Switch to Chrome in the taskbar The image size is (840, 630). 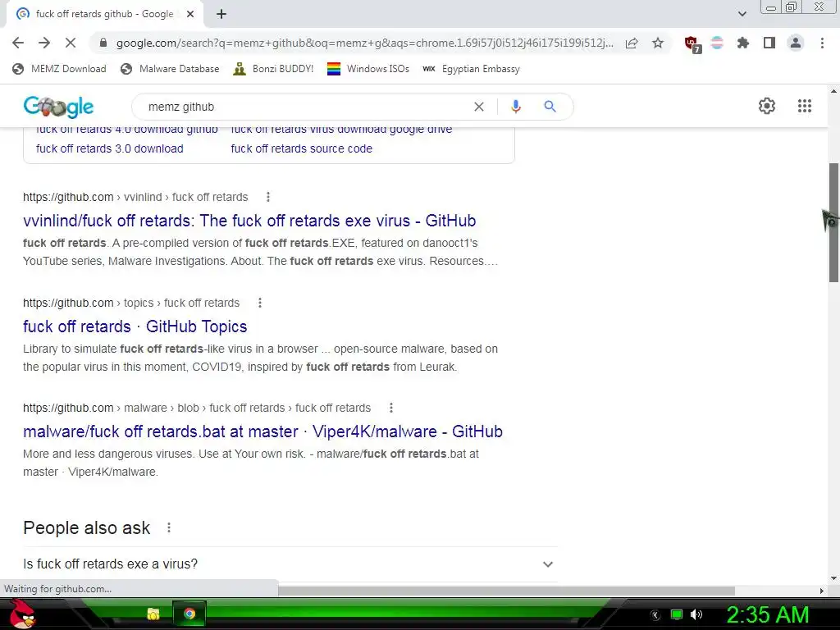point(189,614)
